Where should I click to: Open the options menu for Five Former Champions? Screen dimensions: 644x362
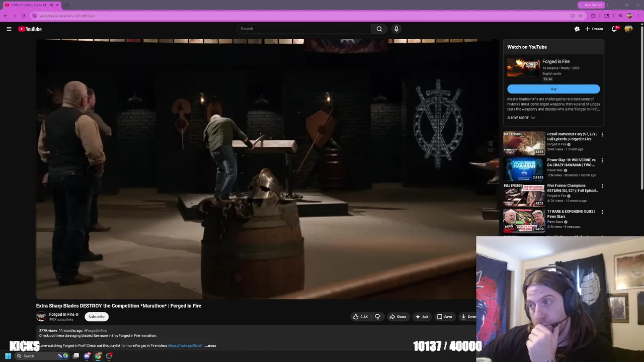tap(602, 186)
